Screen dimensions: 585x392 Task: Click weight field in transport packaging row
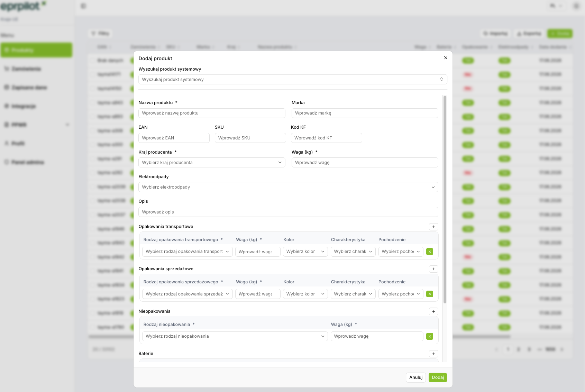(258, 252)
